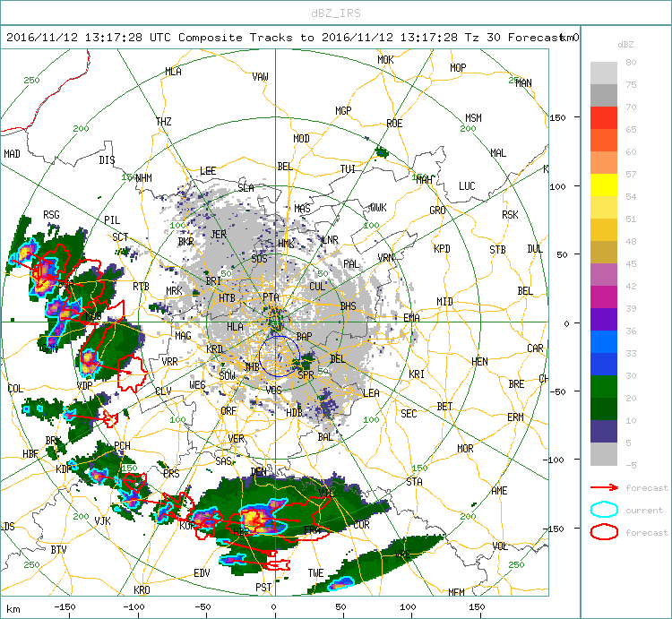Select the bright yellow 54-57 dBZ swatch

[x=603, y=185]
